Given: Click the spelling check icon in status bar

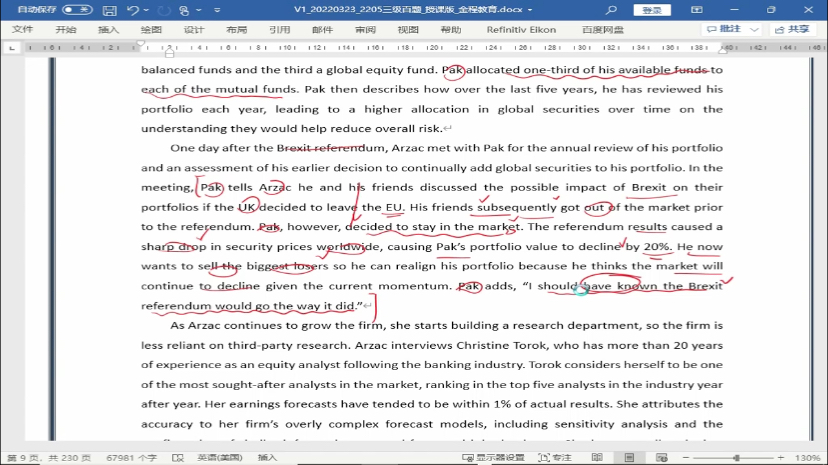Looking at the screenshot, I should click(x=178, y=457).
